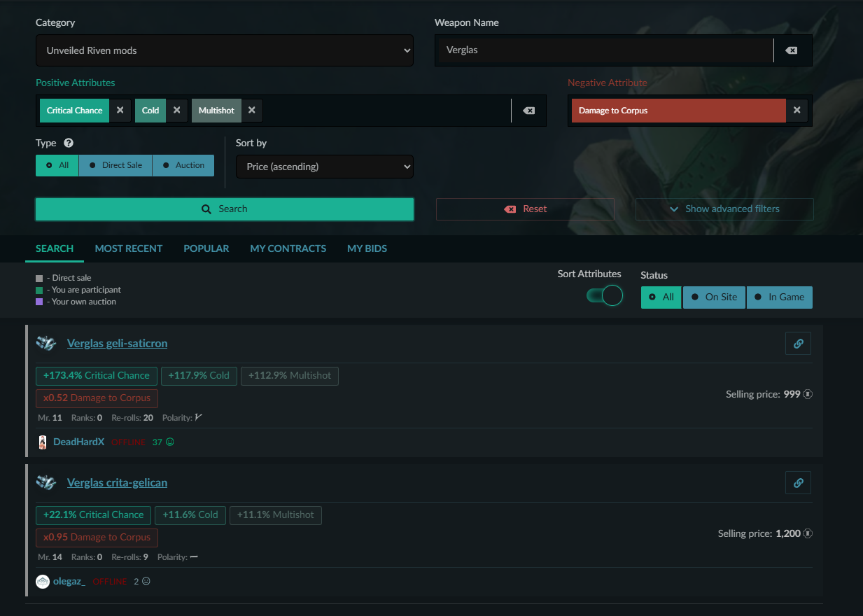Open DeadHardX user profile
The image size is (863, 616).
pos(78,442)
